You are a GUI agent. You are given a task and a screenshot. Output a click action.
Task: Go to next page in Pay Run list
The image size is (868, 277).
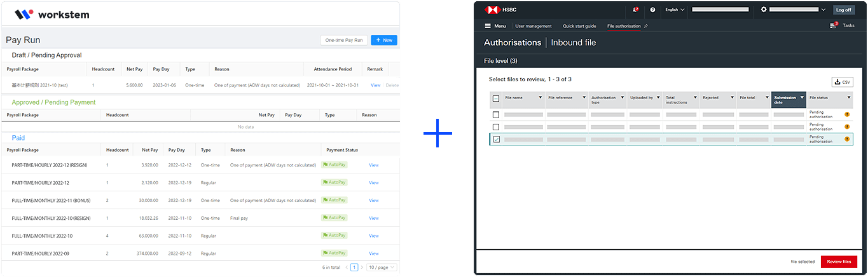pos(362,267)
